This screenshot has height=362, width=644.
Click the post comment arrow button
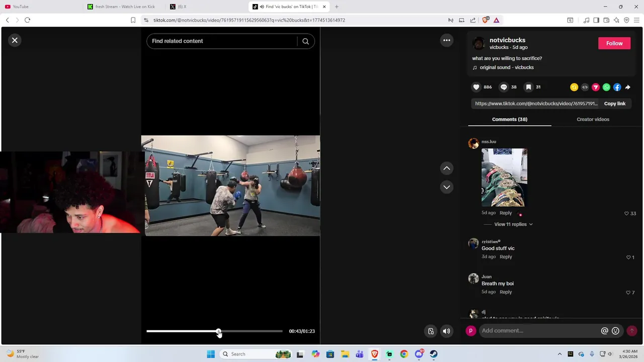point(631,331)
